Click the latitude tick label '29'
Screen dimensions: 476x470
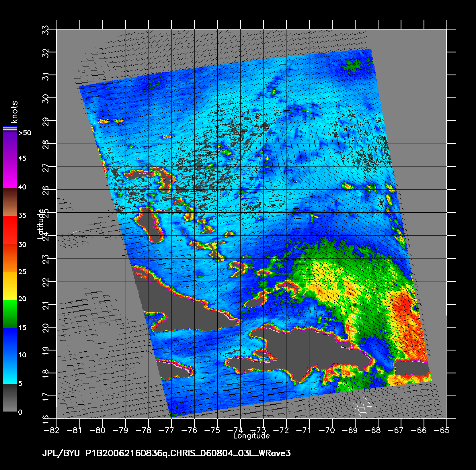45,122
